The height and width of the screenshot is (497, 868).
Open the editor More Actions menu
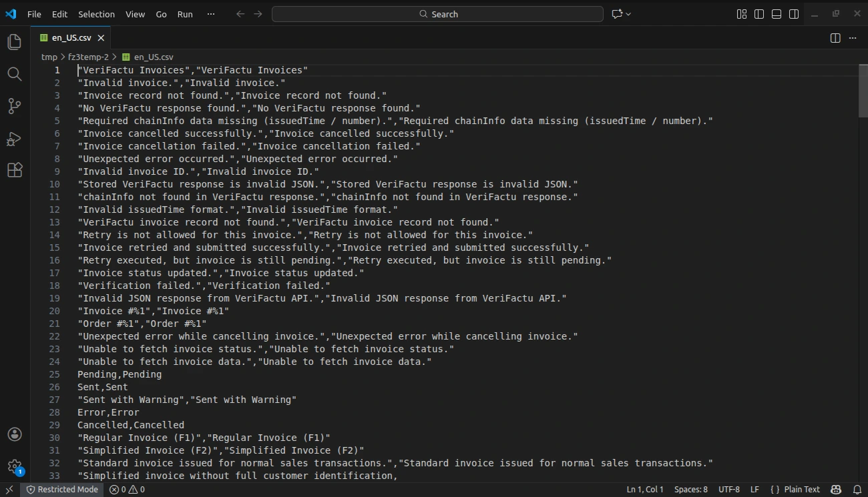click(x=853, y=38)
